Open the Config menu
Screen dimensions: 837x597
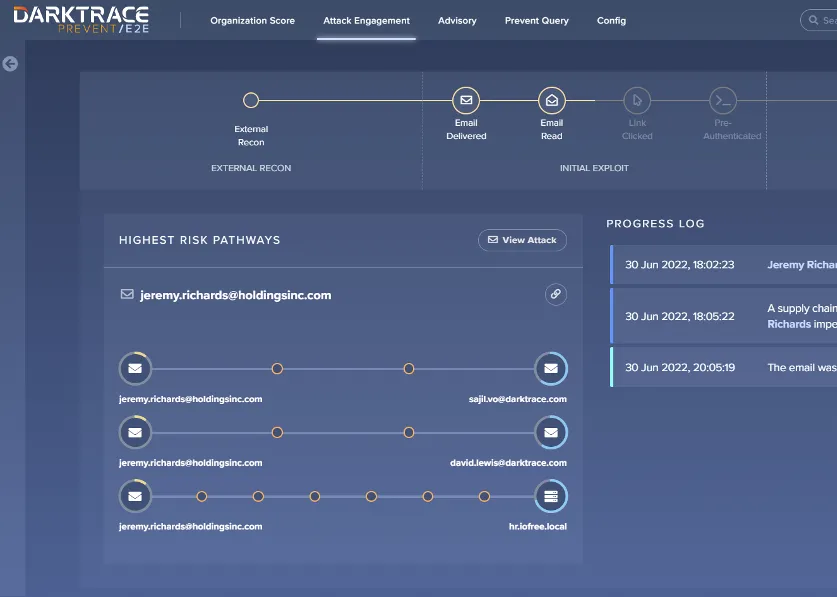pyautogui.click(x=611, y=19)
